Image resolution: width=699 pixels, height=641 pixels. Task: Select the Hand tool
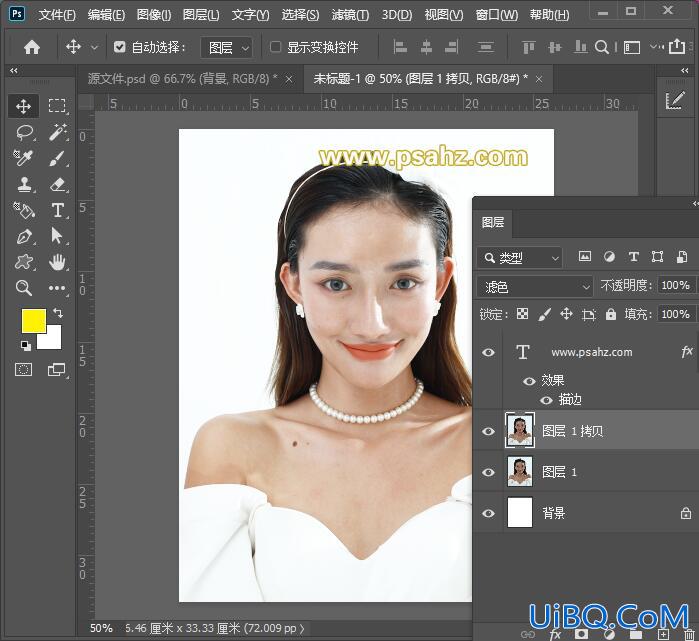pyautogui.click(x=58, y=262)
